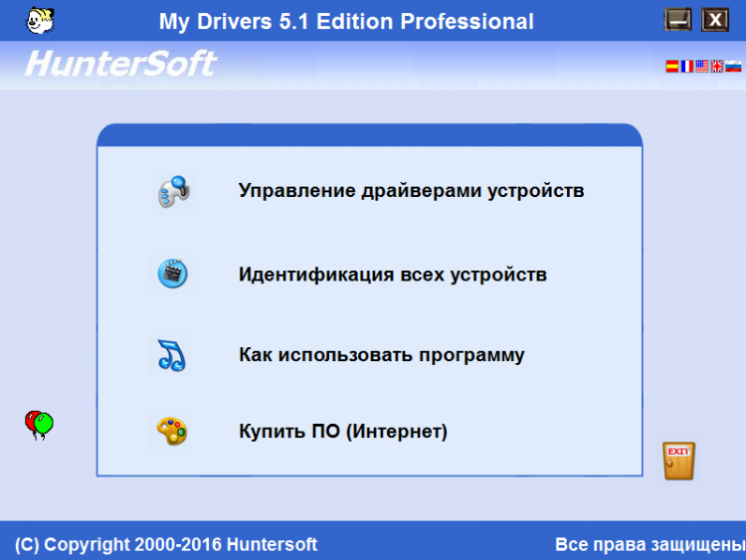
Task: Switch language using the Russian flag
Action: pyautogui.click(x=733, y=66)
